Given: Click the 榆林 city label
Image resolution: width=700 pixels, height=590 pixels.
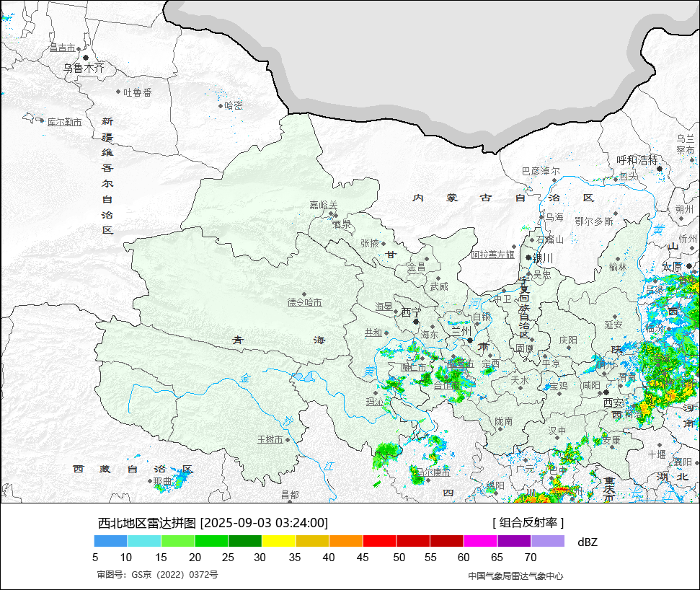Looking at the screenshot, I should tap(618, 267).
